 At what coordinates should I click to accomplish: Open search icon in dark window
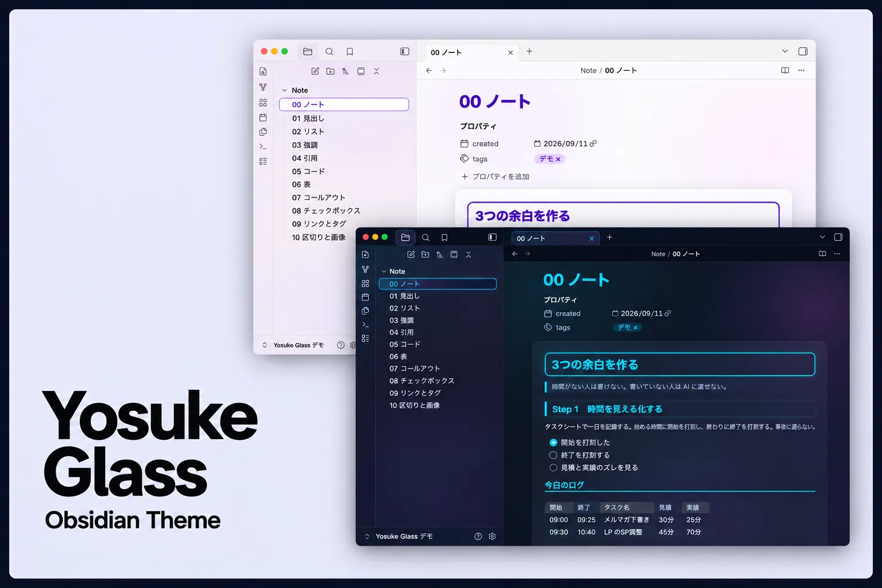click(425, 237)
